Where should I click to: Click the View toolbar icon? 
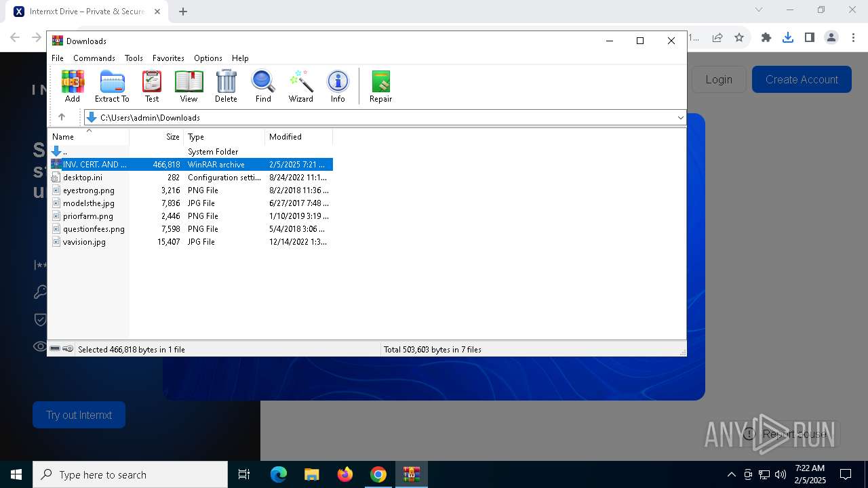189,86
